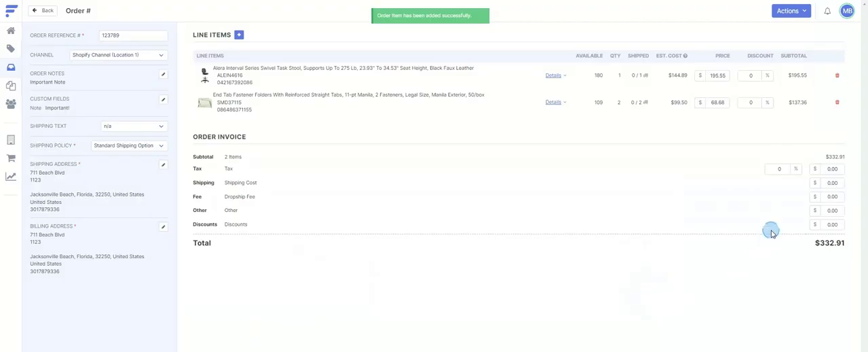Expand the Shipping Policy dropdown
Screen dimensions: 868x352
(x=128, y=145)
